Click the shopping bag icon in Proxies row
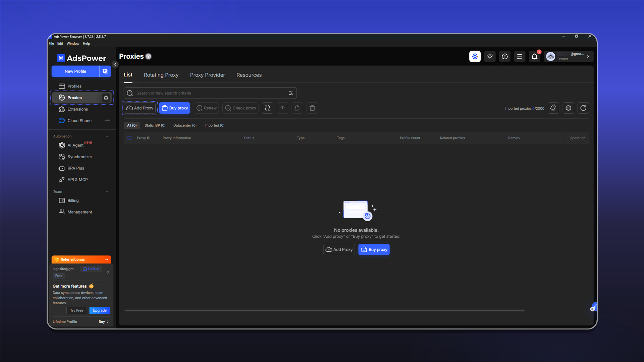This screenshot has height=362, width=644. (x=106, y=98)
